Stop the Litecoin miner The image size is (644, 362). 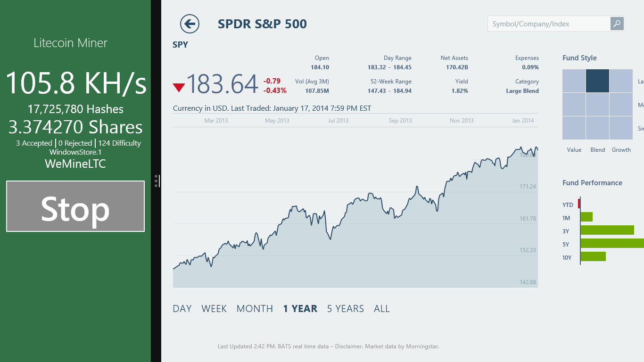point(75,206)
